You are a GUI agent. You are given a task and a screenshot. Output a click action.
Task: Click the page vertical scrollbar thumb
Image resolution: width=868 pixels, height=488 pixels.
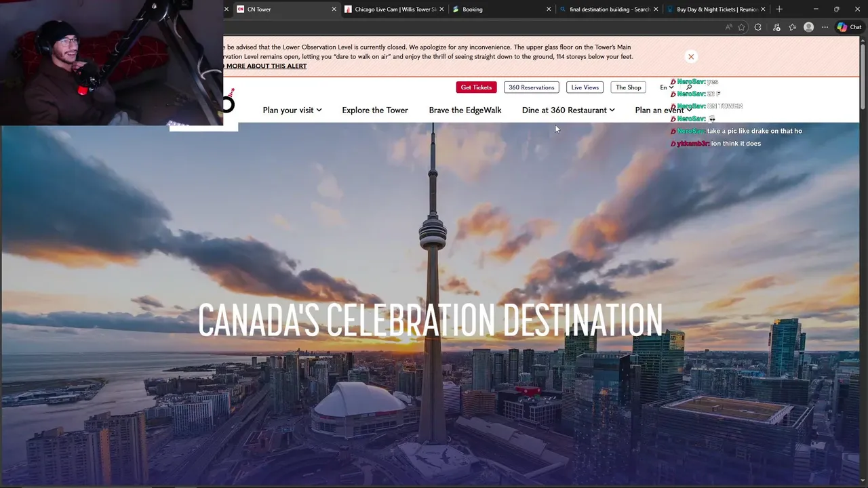tap(863, 75)
